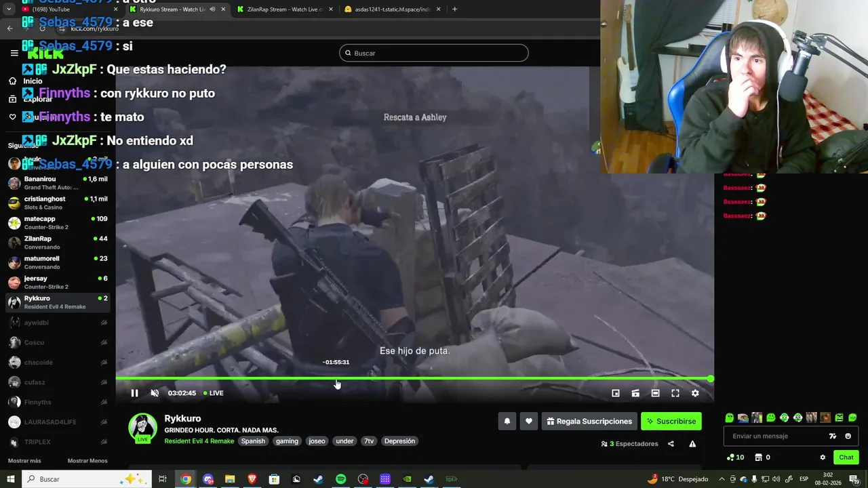Viewport: 868px width, 488px height.
Task: Collapse list with Mostrar Menos
Action: pyautogui.click(x=87, y=461)
